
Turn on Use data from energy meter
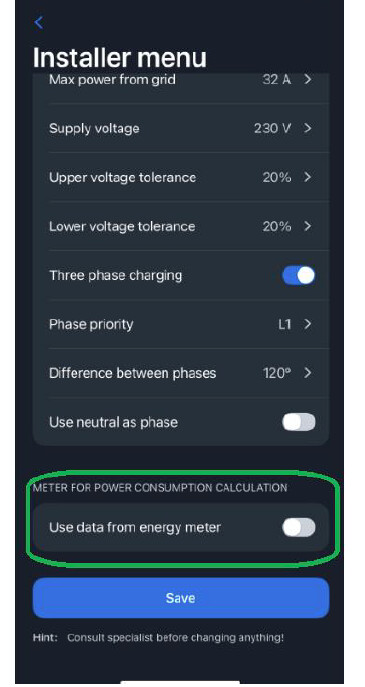click(298, 527)
